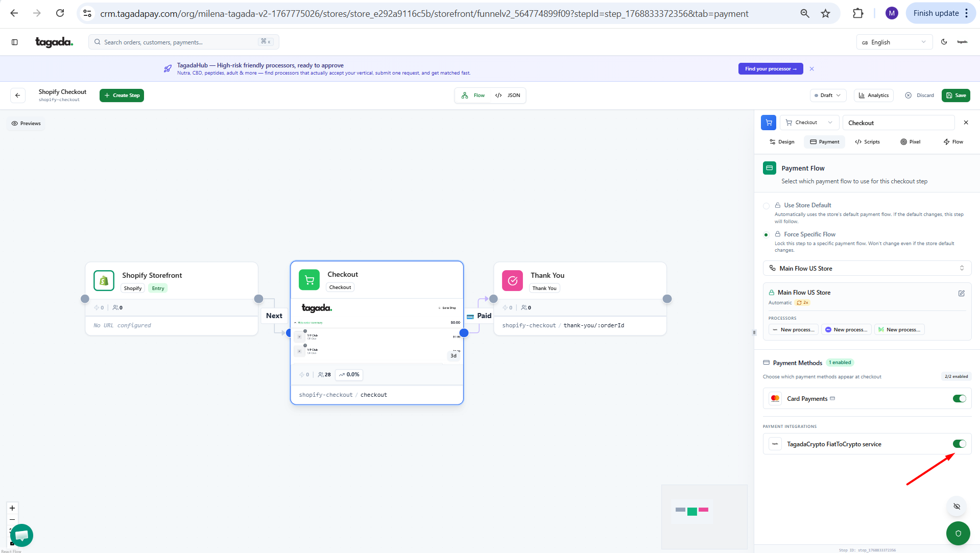
Task: Zoom in on the flow canvas
Action: [x=12, y=508]
